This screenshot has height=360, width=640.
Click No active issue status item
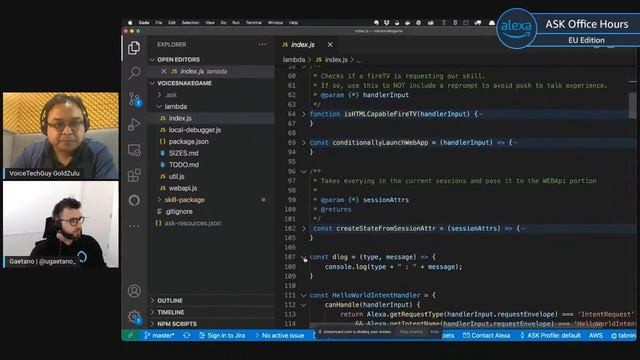280,336
